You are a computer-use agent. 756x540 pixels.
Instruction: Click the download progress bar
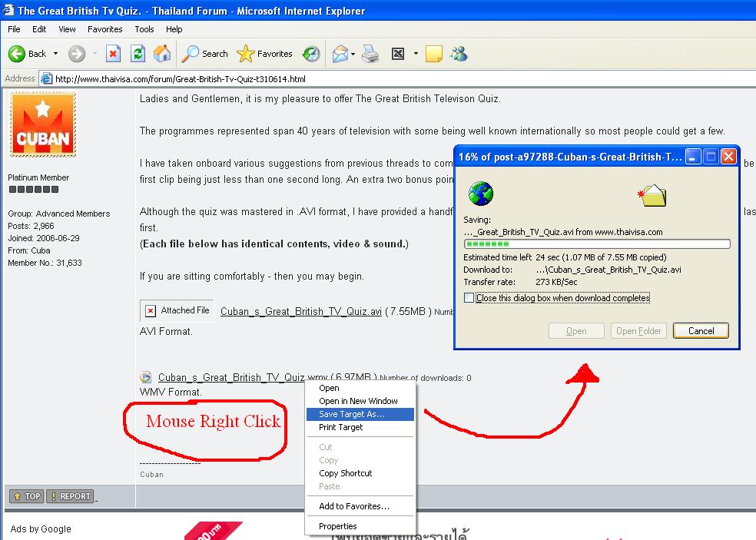tap(597, 244)
